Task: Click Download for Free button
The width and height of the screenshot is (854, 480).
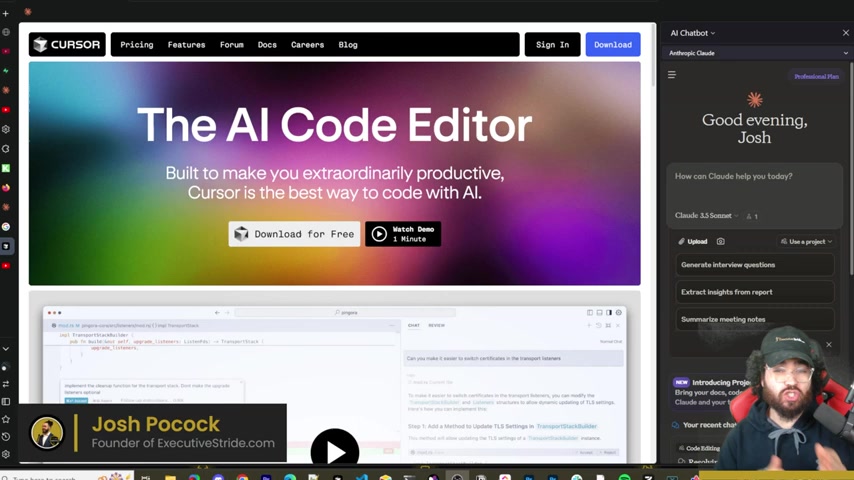Action: (294, 234)
